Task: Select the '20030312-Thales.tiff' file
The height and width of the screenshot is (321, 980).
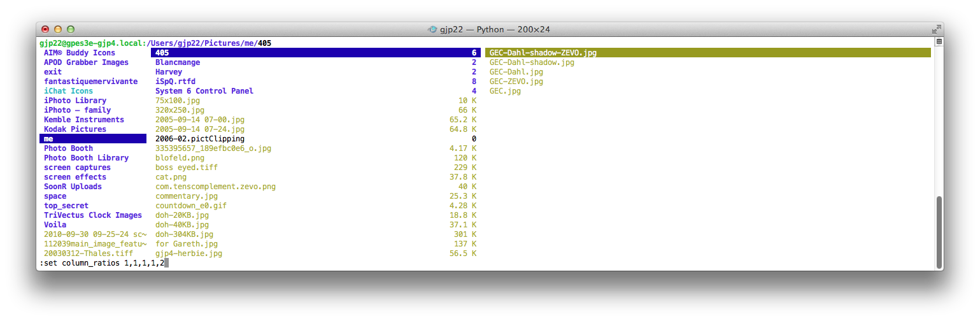Action: (89, 253)
